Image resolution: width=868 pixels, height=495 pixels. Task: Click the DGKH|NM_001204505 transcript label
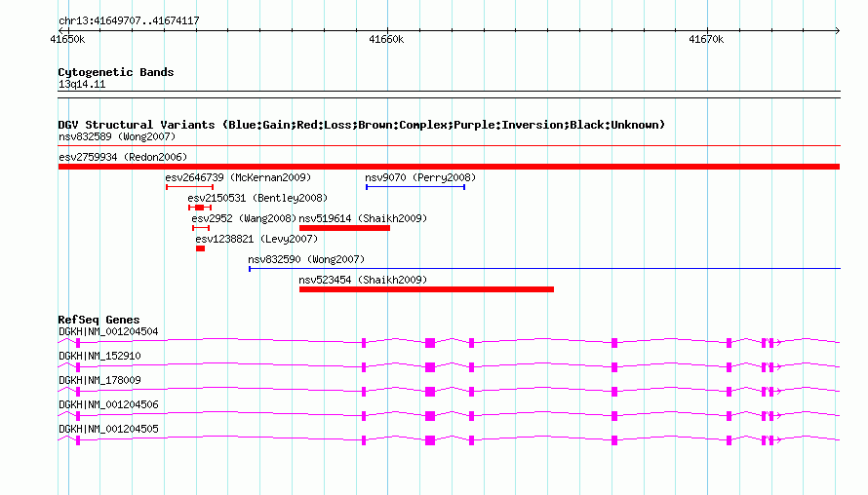click(x=108, y=429)
